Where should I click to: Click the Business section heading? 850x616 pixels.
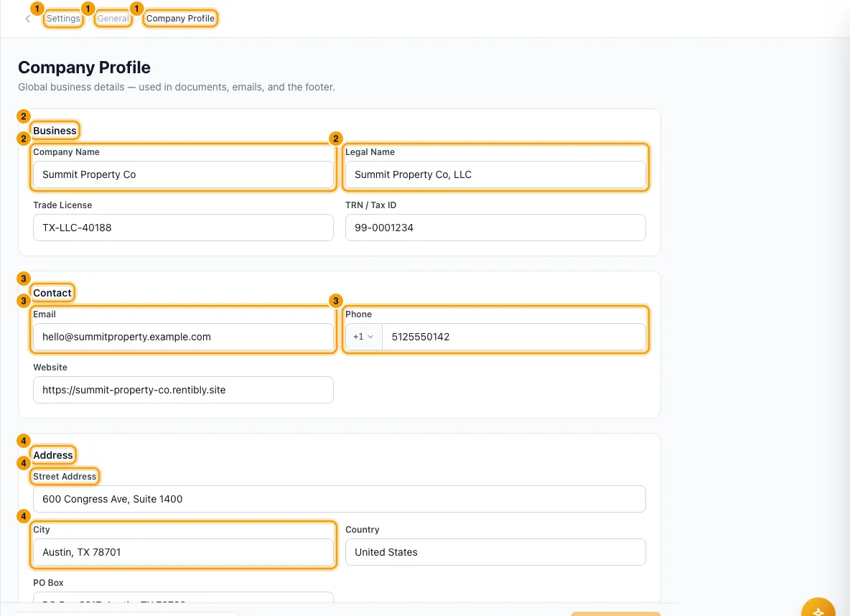[55, 131]
